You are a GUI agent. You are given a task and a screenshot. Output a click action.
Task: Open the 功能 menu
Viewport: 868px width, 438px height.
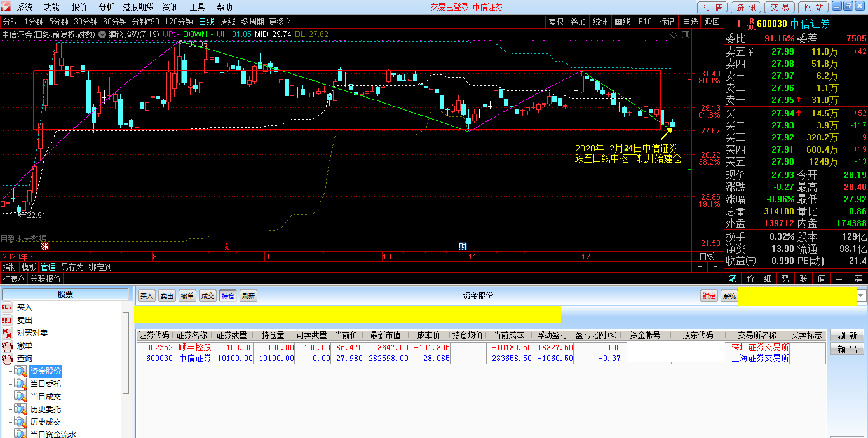(x=52, y=7)
